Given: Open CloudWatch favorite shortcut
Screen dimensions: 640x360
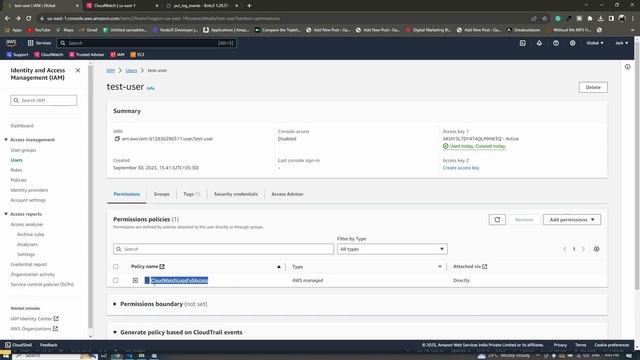Looking at the screenshot, I should pyautogui.click(x=49, y=54).
